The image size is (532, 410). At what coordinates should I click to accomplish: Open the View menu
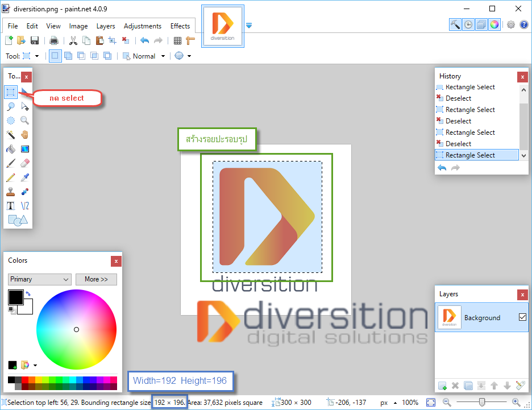click(x=53, y=26)
